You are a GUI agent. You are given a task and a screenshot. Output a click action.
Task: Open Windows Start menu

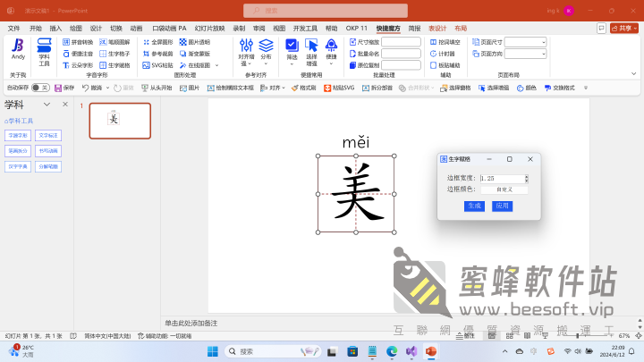[x=213, y=351]
